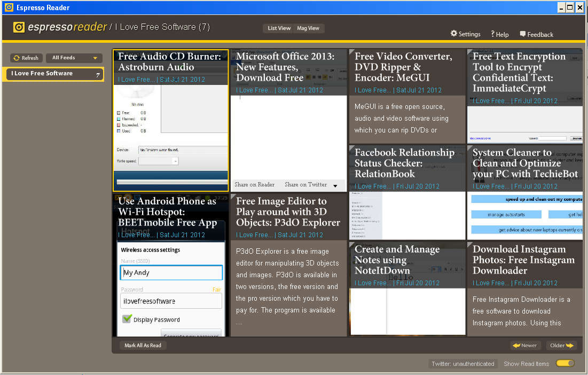This screenshot has width=588, height=375.
Task: Click the Older right arrow icon
Action: [x=570, y=346]
